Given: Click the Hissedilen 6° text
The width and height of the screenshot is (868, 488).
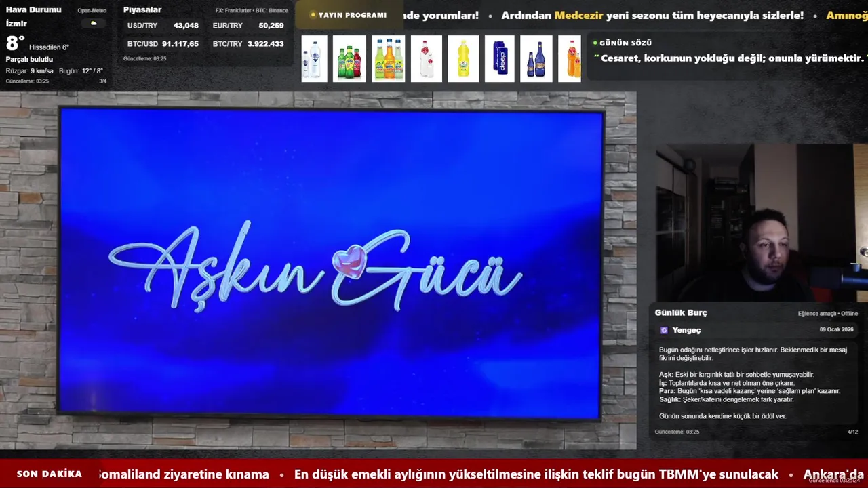Looking at the screenshot, I should (49, 47).
